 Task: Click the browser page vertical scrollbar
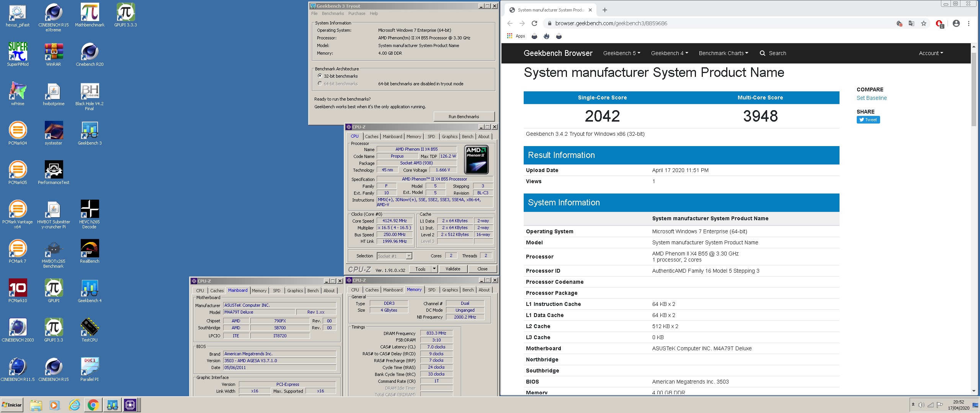click(973, 90)
